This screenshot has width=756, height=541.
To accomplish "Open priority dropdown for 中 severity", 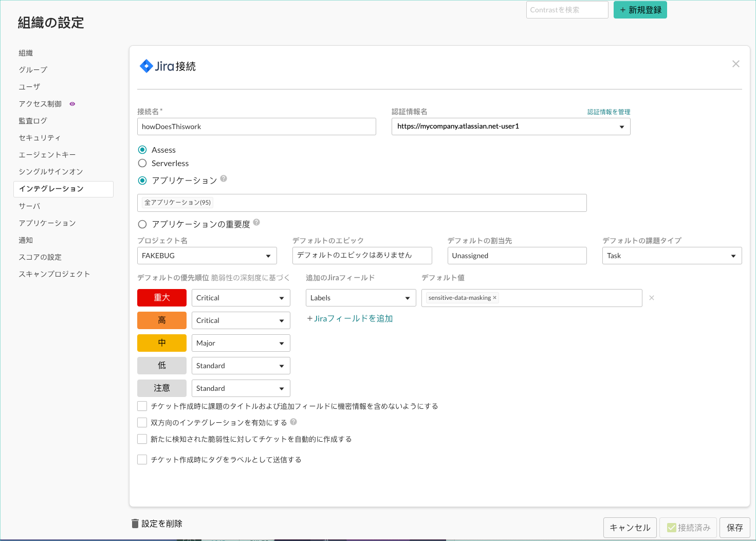I will [241, 343].
